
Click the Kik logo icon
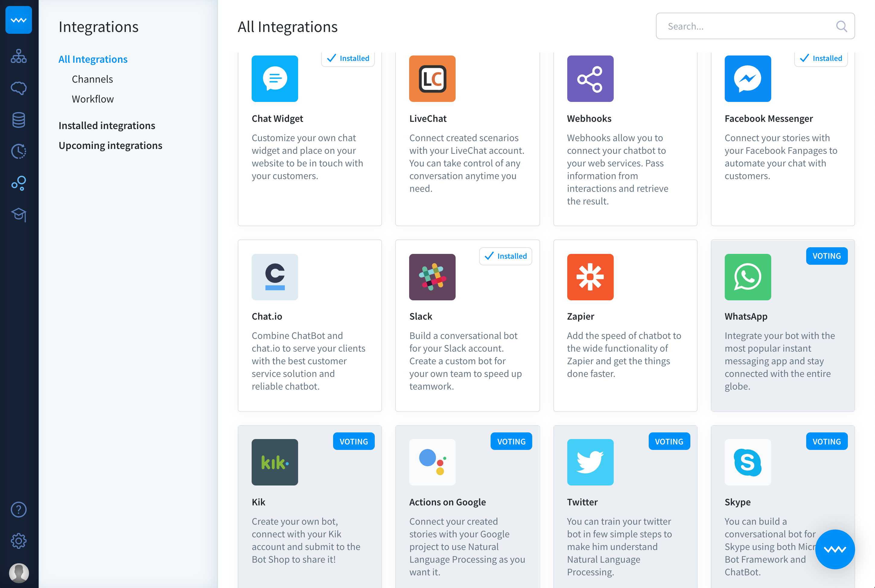tap(275, 462)
